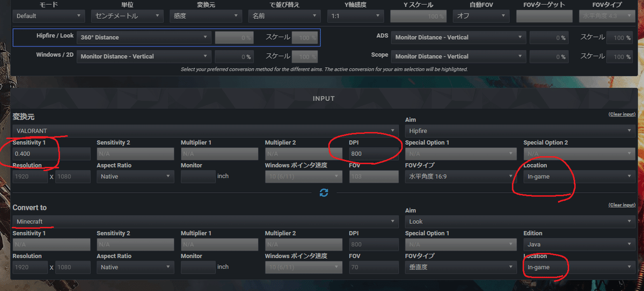
Task: Open Minecraft Location In-game dropdown
Action: click(579, 267)
